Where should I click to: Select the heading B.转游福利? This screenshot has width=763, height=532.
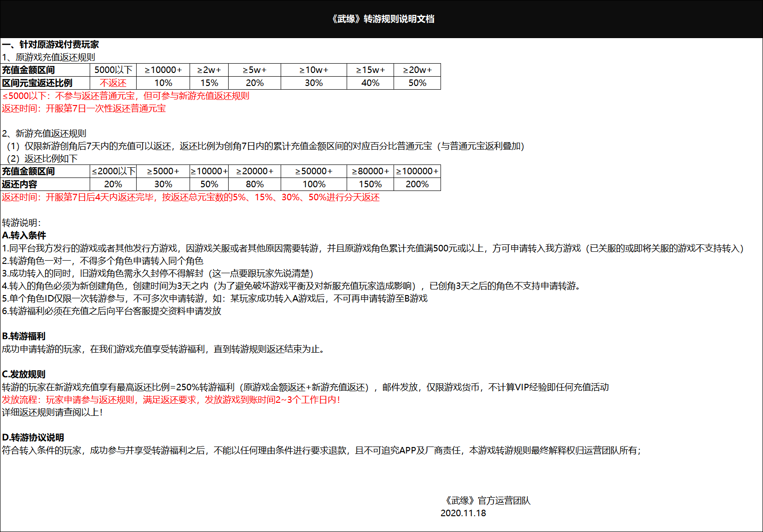24,336
